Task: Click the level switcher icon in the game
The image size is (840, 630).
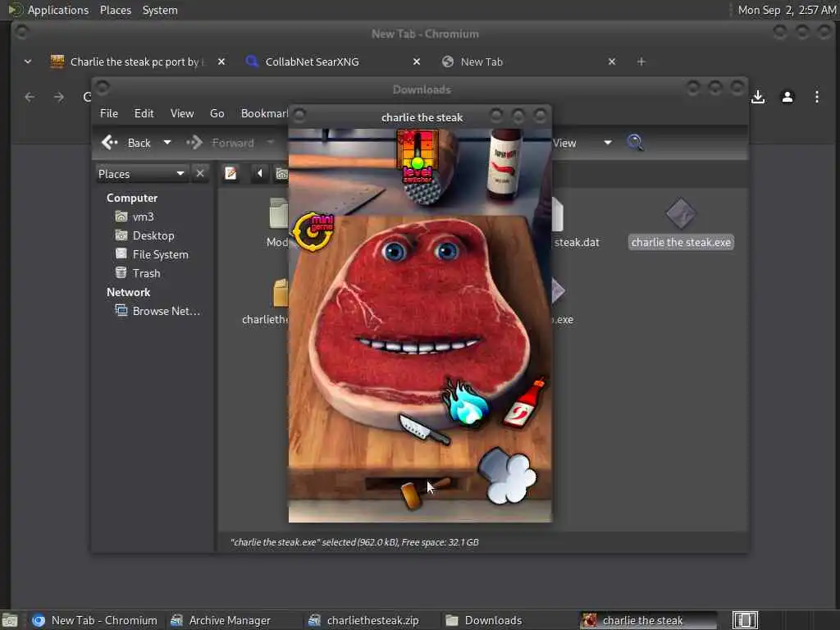Action: click(x=418, y=157)
